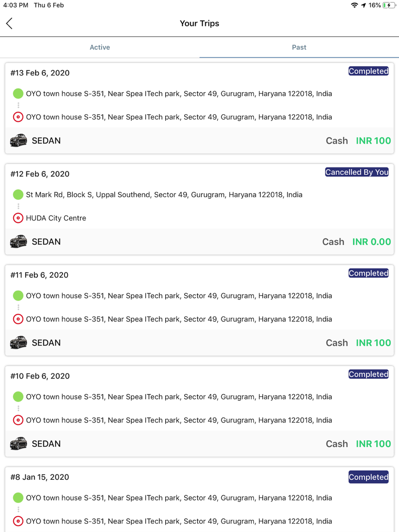Screen dimensions: 399x532
Task: Tap green pickup dot on trip #13
Action: coord(18,94)
